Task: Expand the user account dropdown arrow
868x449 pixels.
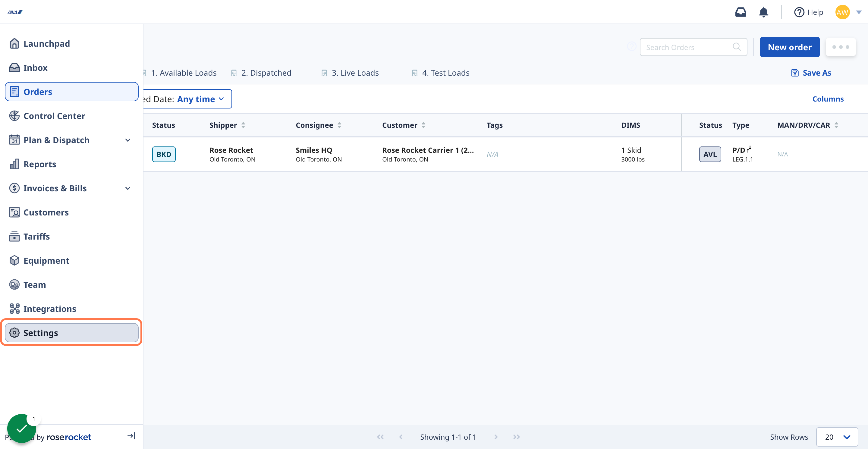Action: click(859, 12)
